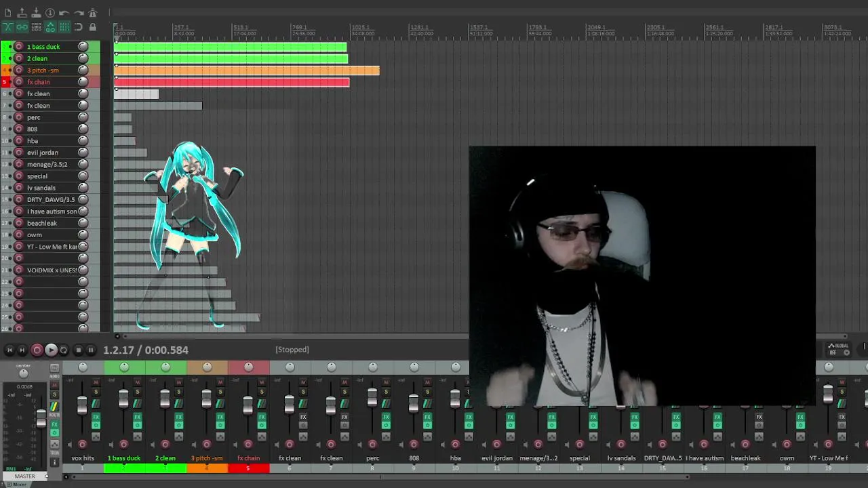Arm record on 'evil jordan' track in track list
868x488 pixels.
(x=19, y=152)
